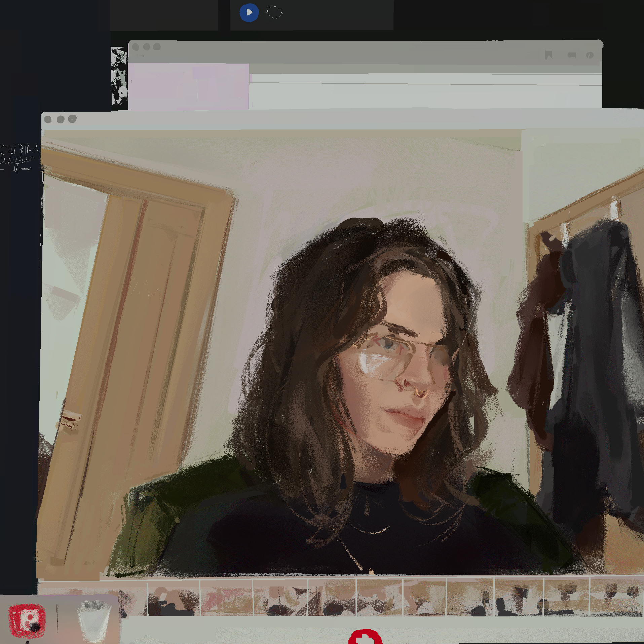Image resolution: width=644 pixels, height=644 pixels.
Task: Minimize the front webcam window
Action: (61, 119)
